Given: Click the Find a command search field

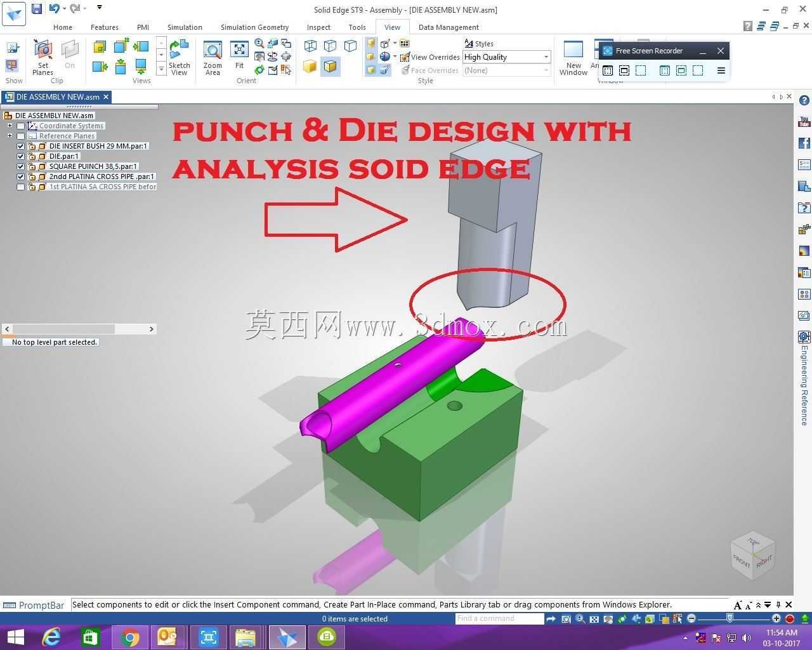Looking at the screenshot, I should 499,618.
